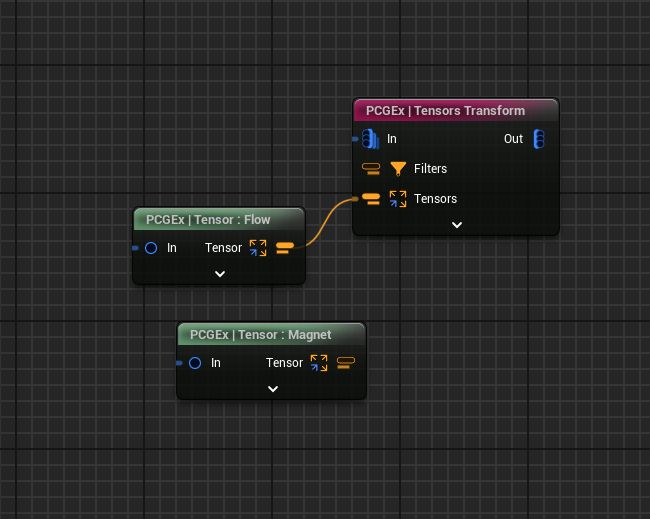This screenshot has width=650, height=519.
Task: Click the In pin on Tensor : Magnet node
Action: (195, 363)
